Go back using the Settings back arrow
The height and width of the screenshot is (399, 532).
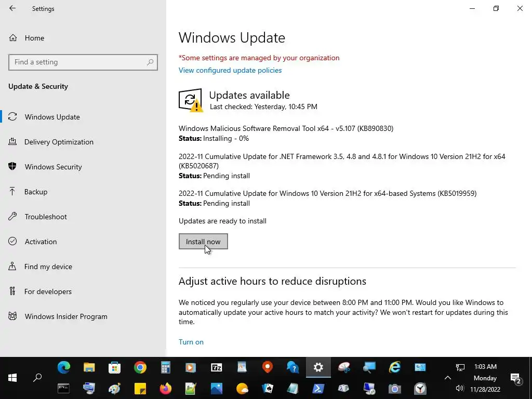click(x=12, y=8)
